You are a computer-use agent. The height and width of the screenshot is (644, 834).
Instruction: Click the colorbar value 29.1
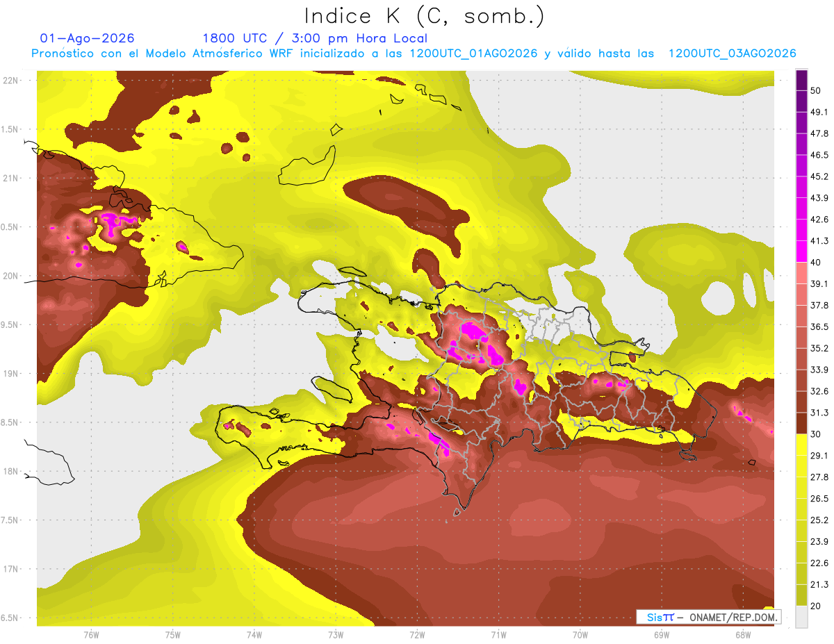click(819, 456)
